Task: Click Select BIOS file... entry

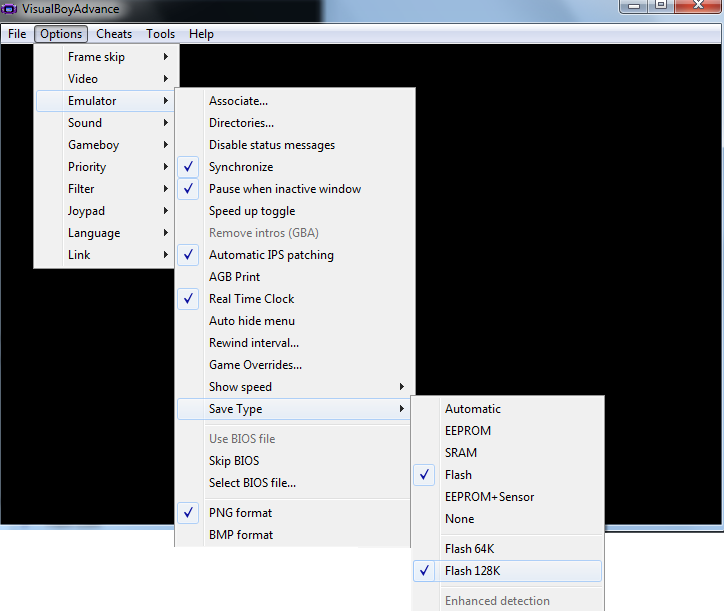Action: (x=252, y=483)
